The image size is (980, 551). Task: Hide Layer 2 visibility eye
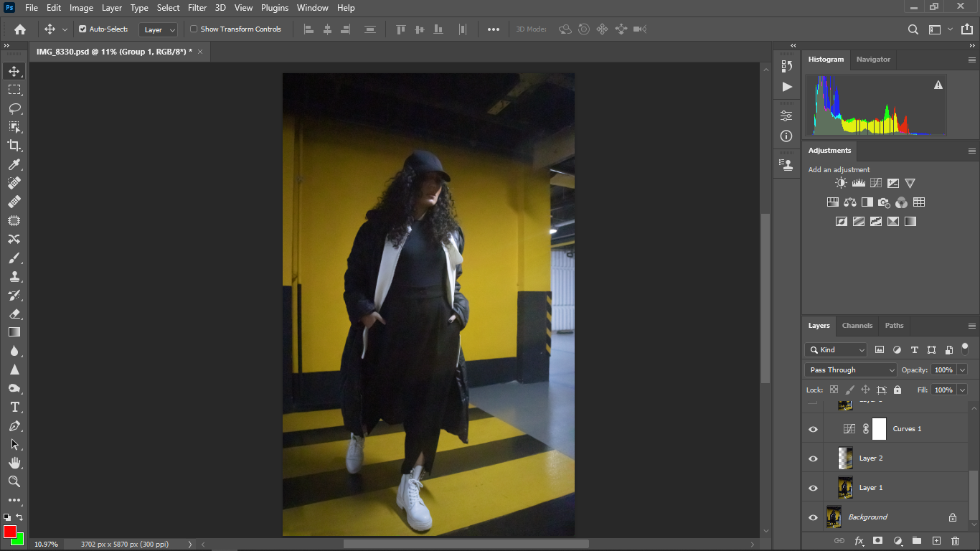[x=813, y=458]
